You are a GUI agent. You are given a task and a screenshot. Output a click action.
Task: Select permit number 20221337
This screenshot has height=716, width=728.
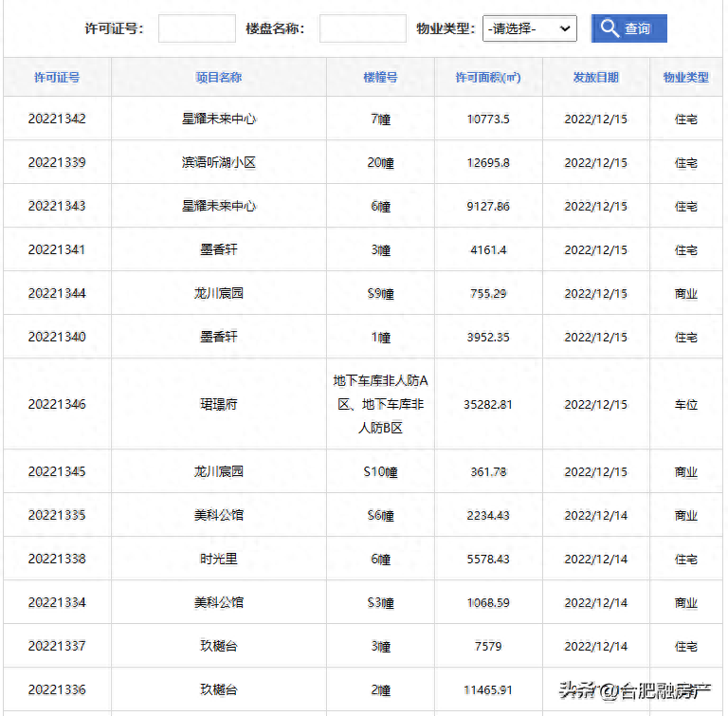(57, 646)
